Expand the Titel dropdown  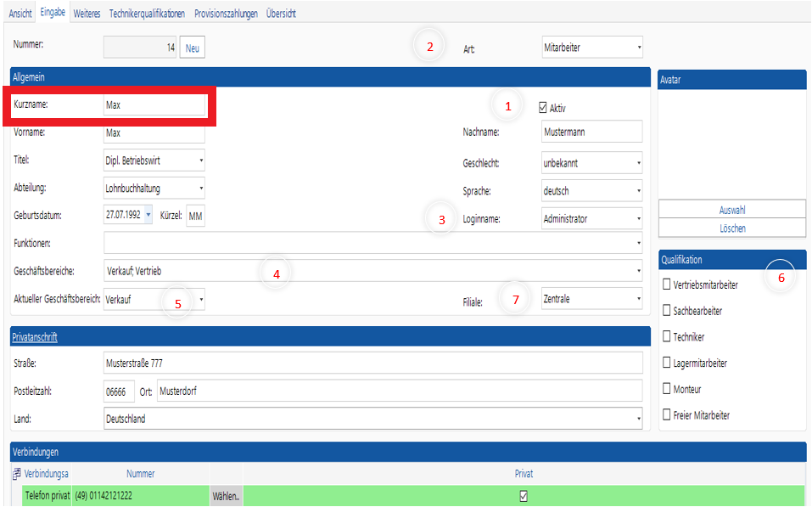pyautogui.click(x=200, y=160)
